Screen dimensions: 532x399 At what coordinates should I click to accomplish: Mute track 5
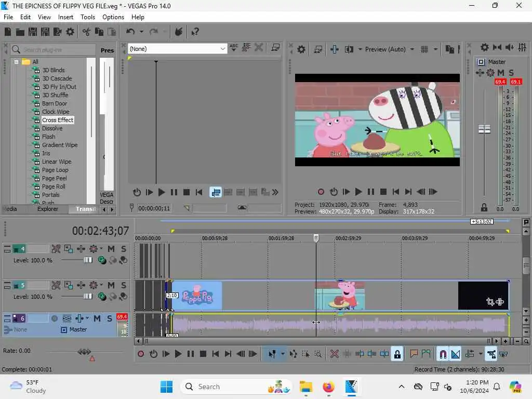click(111, 285)
